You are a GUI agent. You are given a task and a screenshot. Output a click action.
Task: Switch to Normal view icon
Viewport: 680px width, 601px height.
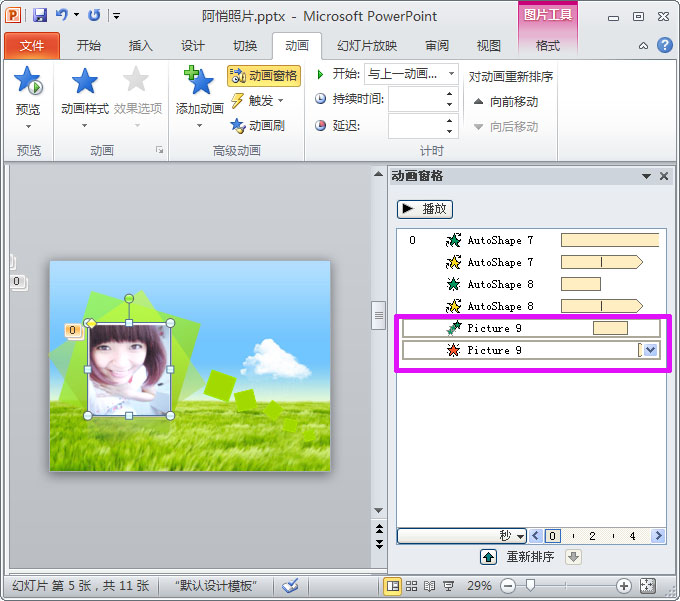pyautogui.click(x=393, y=586)
